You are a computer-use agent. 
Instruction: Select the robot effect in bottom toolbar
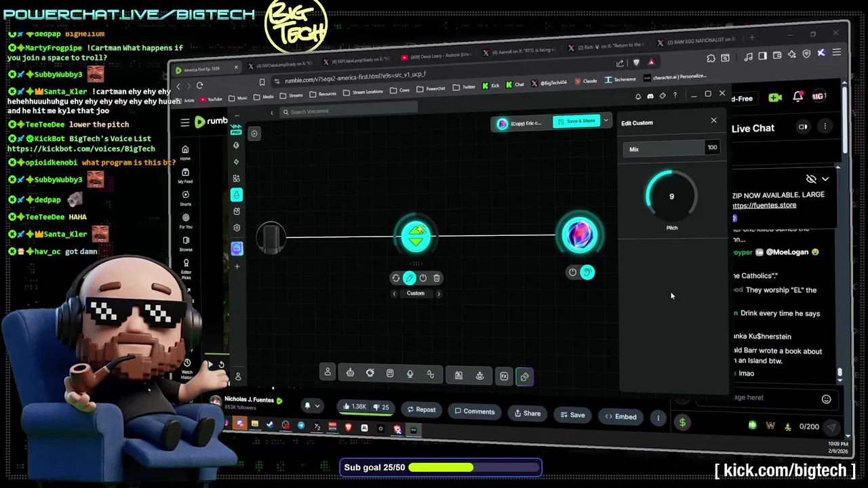click(x=350, y=373)
